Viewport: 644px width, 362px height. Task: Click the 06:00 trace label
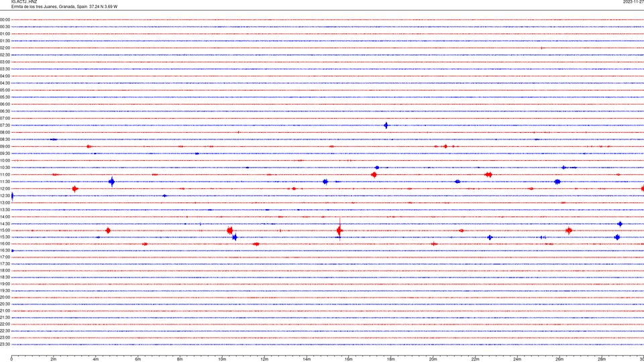point(5,105)
